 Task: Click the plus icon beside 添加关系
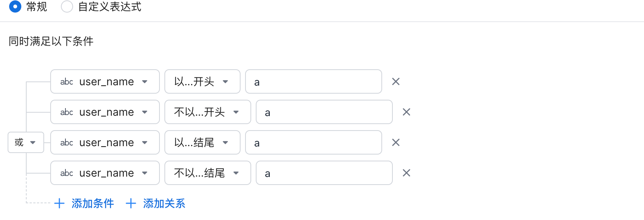pyautogui.click(x=131, y=203)
